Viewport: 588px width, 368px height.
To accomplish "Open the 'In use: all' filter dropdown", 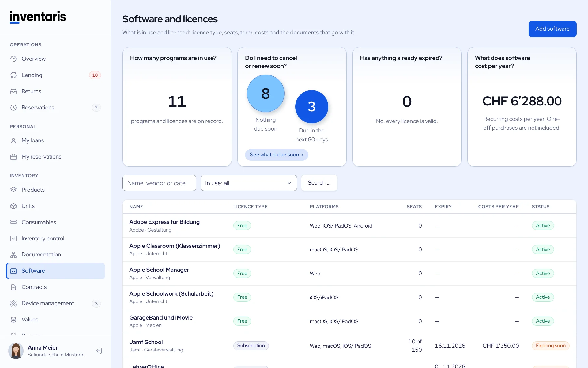I will click(249, 183).
